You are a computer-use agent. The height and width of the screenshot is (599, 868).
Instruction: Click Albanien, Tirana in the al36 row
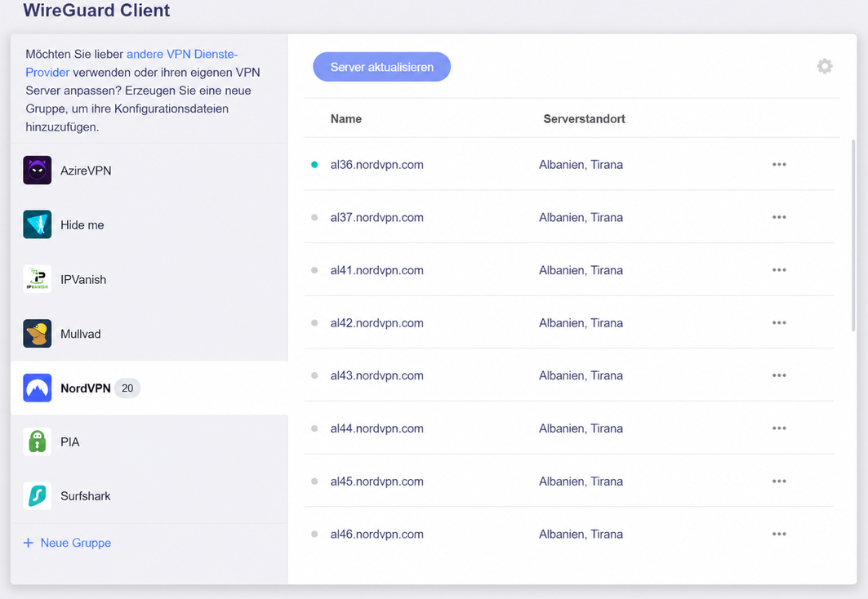point(581,164)
